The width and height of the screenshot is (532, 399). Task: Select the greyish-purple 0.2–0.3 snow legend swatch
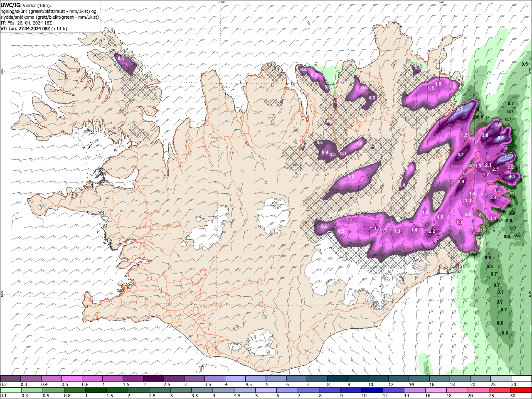click(x=10, y=379)
